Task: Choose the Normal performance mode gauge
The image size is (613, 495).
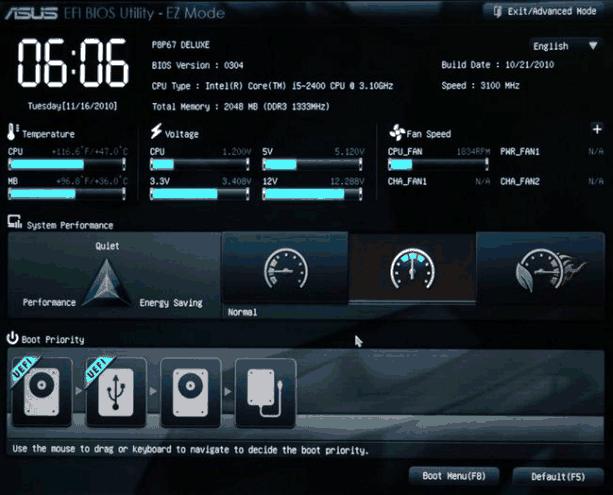Action: [285, 268]
